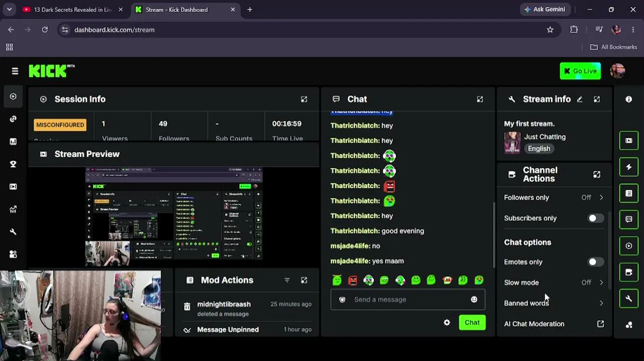This screenshot has height=361, width=644.
Task: Open the wrench icon in left sidebar
Action: point(13,232)
